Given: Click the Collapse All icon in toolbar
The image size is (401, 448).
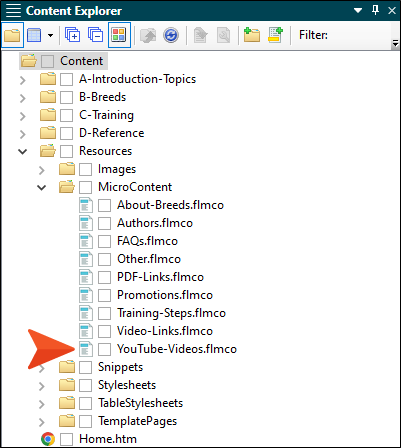Looking at the screenshot, I should pos(95,35).
